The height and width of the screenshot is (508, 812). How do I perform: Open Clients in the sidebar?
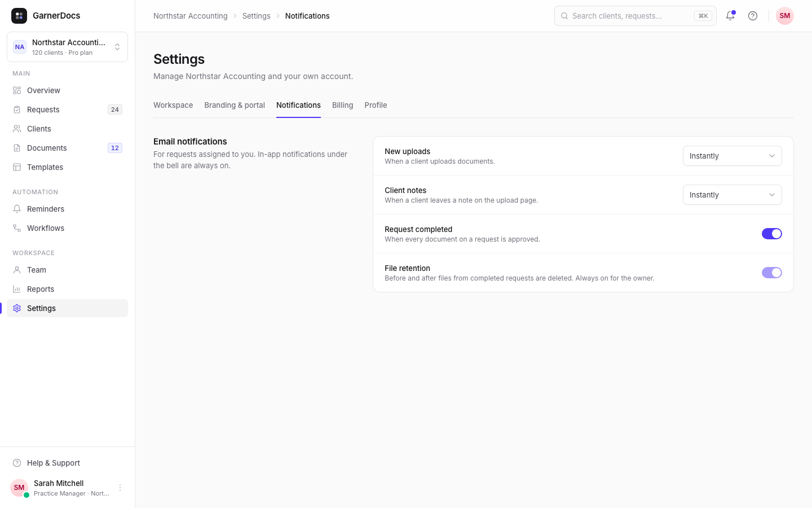click(x=67, y=129)
